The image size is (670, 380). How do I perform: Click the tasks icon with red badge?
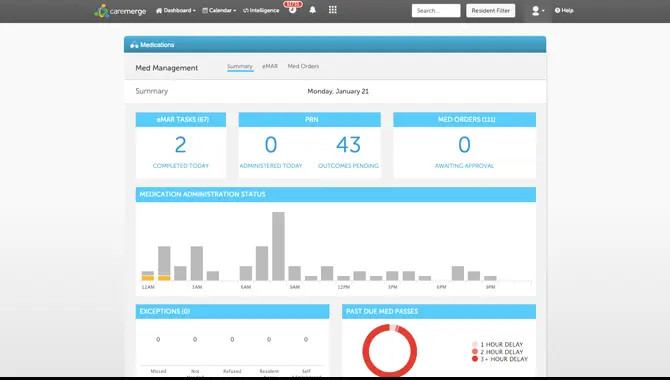293,8
